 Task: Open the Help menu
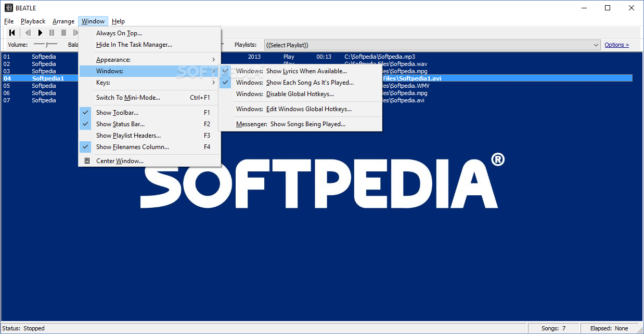pos(118,21)
